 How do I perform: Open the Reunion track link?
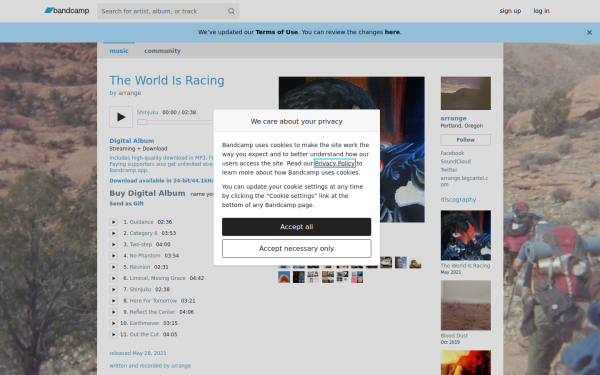(140, 267)
